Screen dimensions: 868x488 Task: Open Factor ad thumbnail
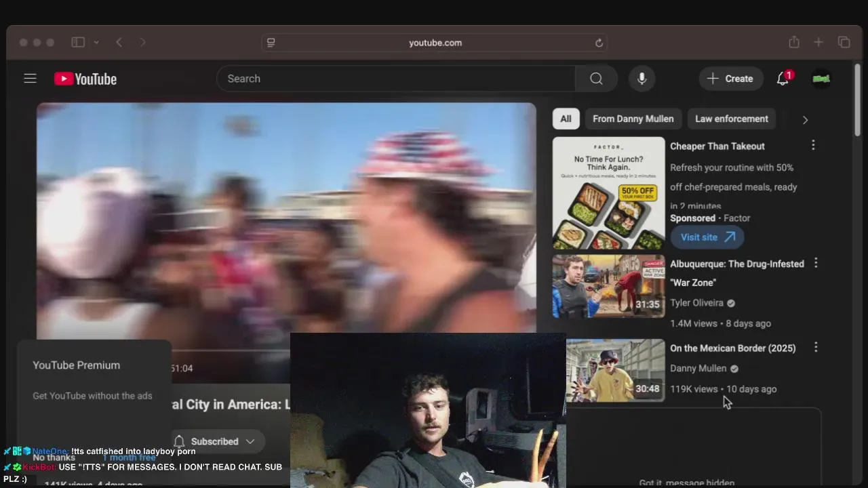click(609, 193)
